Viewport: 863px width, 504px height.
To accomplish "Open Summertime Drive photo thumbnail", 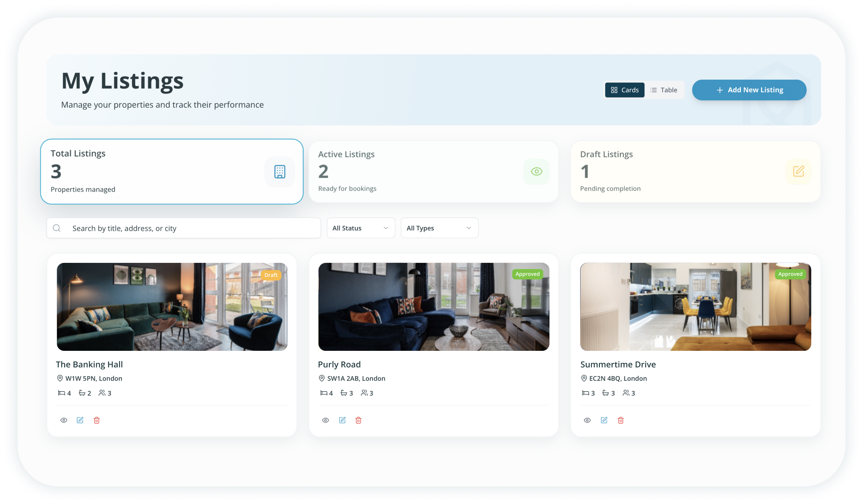I will [695, 307].
